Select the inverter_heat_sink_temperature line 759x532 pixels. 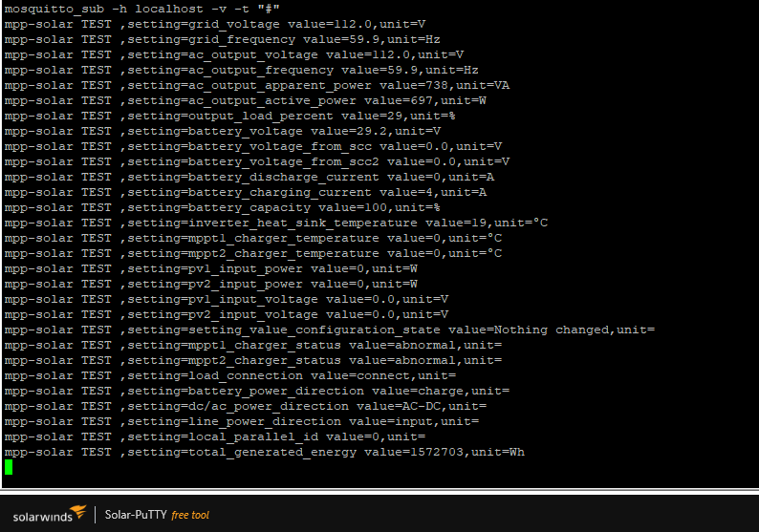point(276,223)
